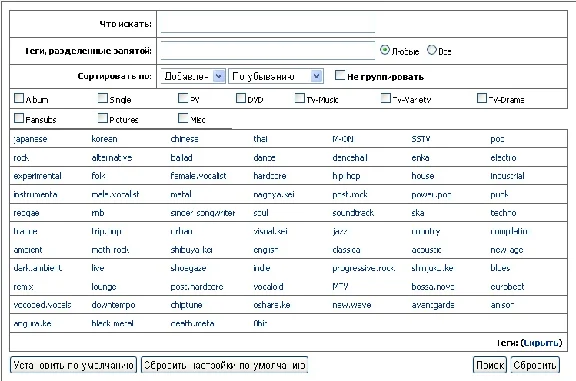Click the 'Сбросить' reset button
576x381 pixels.
tap(535, 365)
